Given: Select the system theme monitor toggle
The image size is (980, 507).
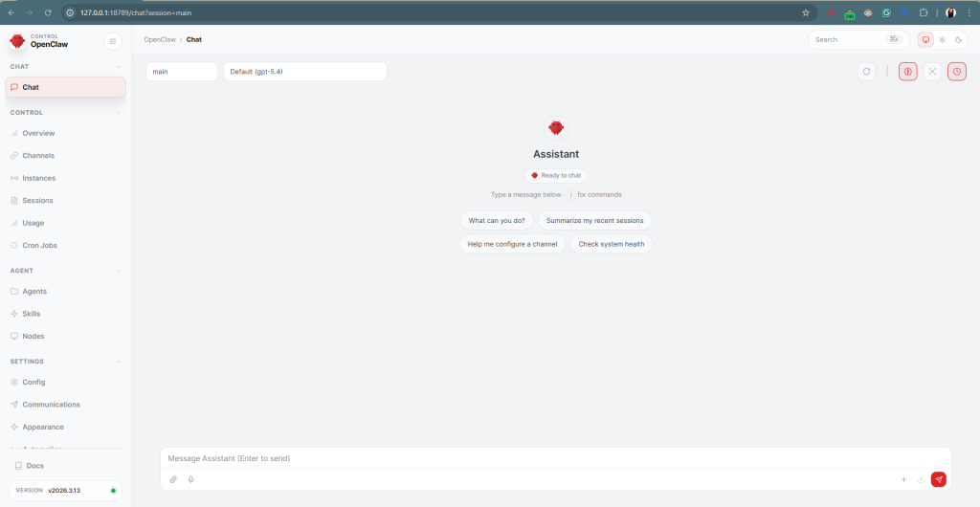Looking at the screenshot, I should 925,40.
